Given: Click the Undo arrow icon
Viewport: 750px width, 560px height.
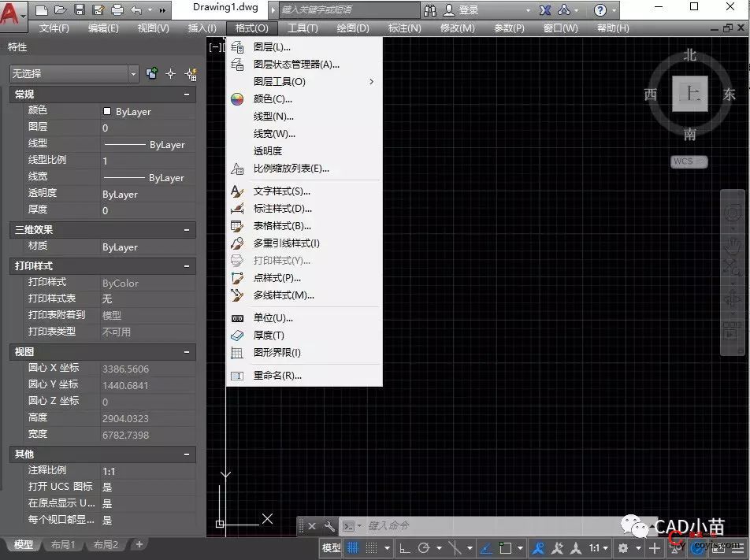Looking at the screenshot, I should 136,10.
